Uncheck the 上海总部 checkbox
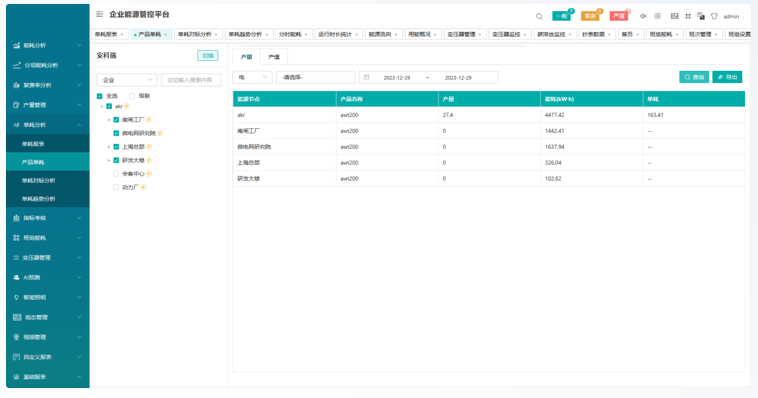This screenshot has width=758, height=398. click(116, 147)
